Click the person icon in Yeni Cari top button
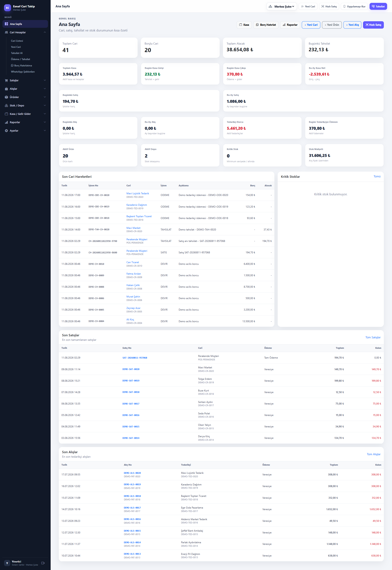Image resolution: width=392 pixels, height=570 pixels. pos(302,6)
